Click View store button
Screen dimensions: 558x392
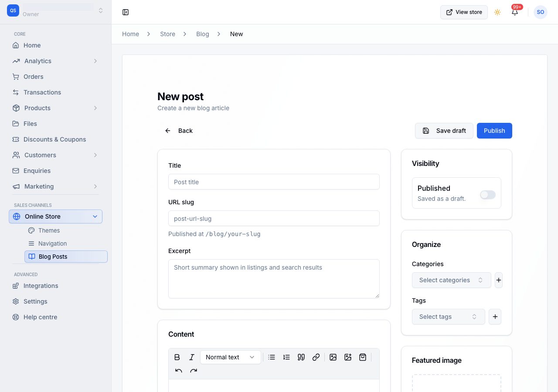pyautogui.click(x=464, y=12)
